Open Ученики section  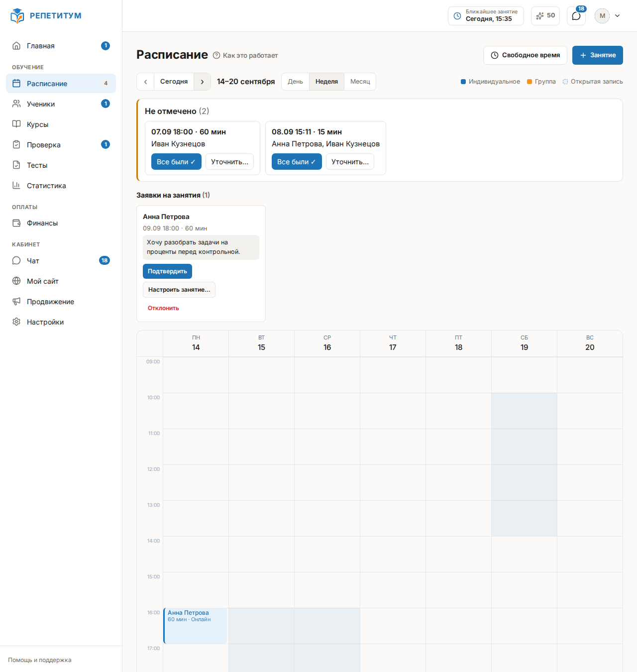(61, 104)
